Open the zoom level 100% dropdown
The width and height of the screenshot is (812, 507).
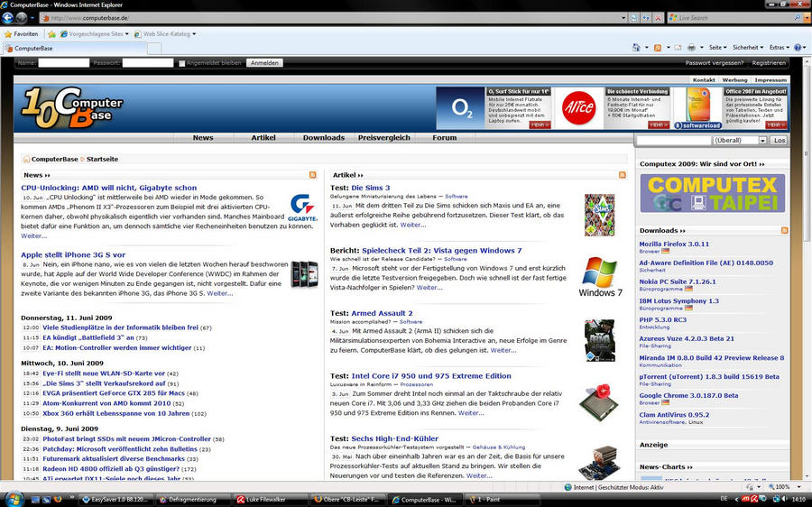click(798, 487)
